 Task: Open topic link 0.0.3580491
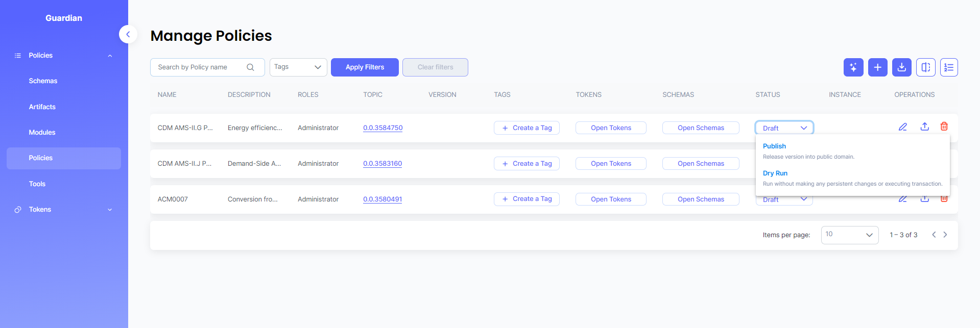(x=383, y=199)
